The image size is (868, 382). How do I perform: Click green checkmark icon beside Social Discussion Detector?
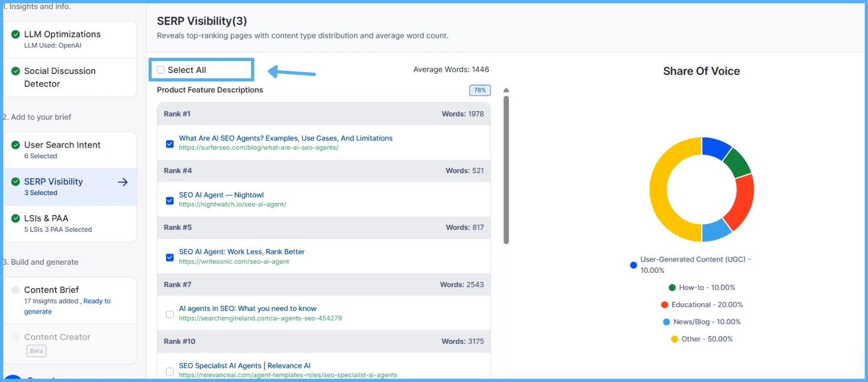(16, 71)
